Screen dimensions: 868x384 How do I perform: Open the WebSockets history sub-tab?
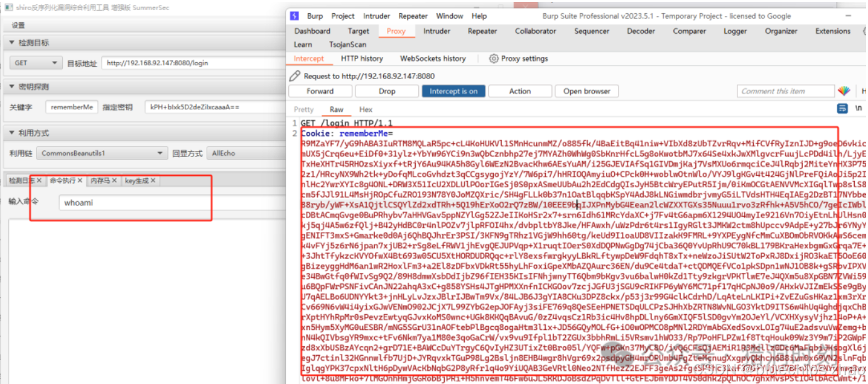433,58
